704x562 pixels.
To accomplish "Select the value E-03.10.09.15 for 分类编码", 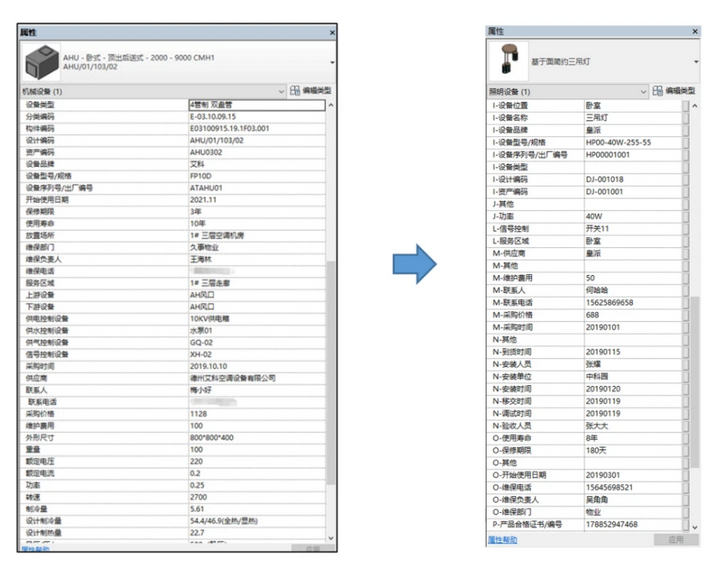I will click(213, 117).
